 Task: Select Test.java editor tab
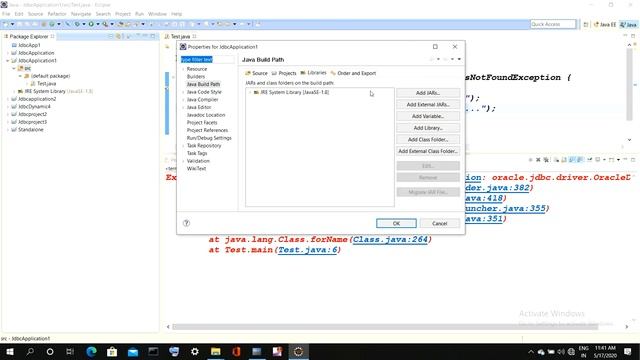[x=180, y=36]
